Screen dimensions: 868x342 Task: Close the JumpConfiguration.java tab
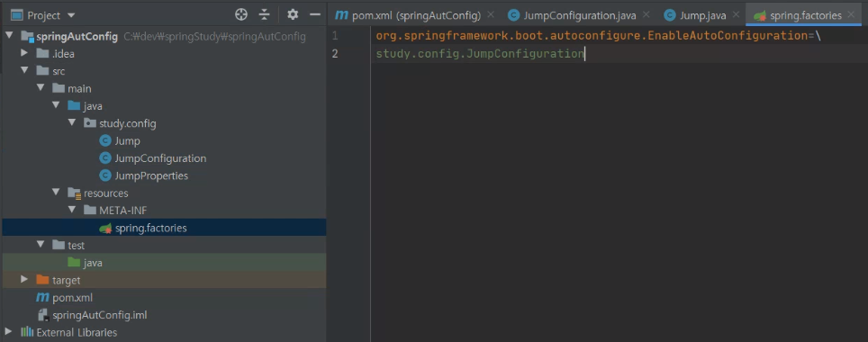pos(646,15)
